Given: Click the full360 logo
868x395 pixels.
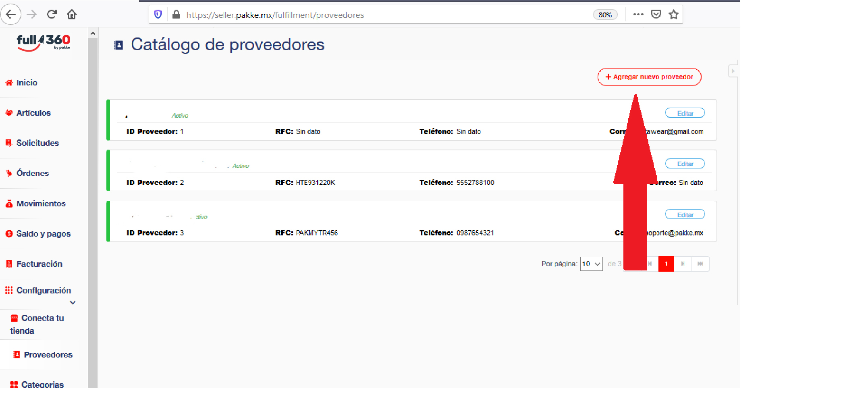Looking at the screenshot, I should [x=44, y=43].
